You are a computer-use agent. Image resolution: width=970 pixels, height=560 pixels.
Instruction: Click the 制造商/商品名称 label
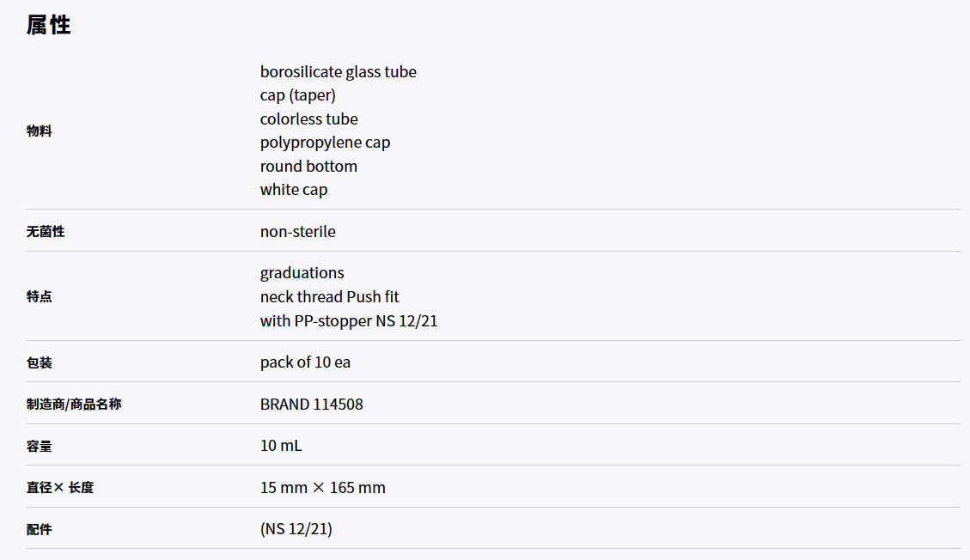74,405
